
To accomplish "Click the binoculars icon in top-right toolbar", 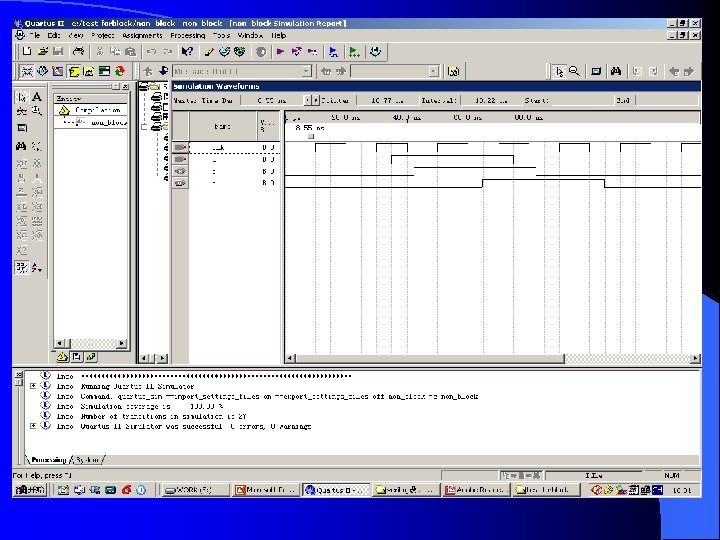I will (616, 71).
